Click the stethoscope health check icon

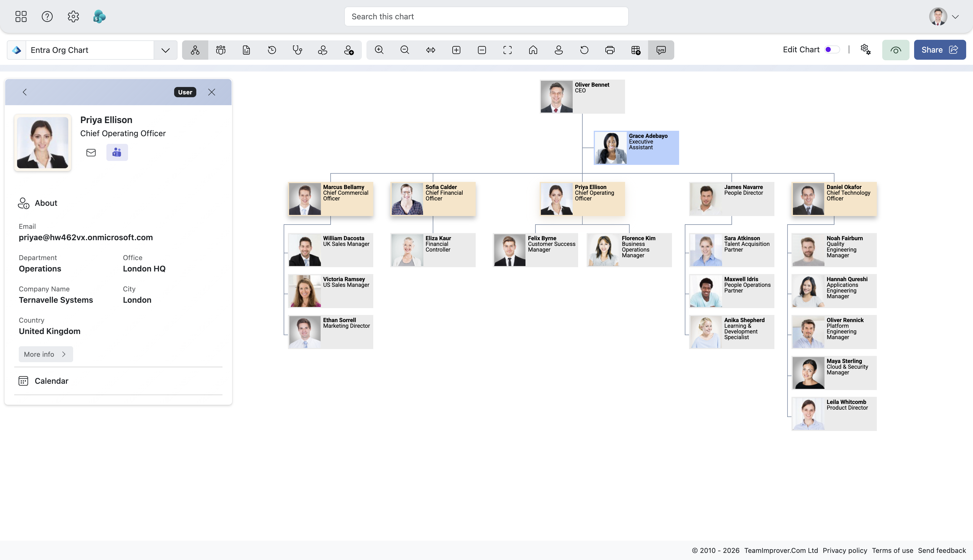(298, 50)
